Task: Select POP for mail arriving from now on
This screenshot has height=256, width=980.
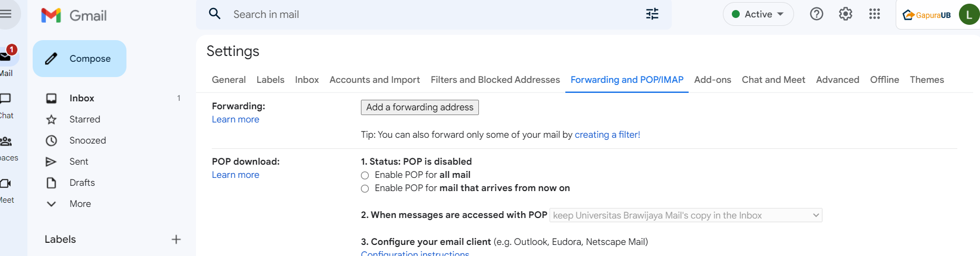Action: [365, 188]
